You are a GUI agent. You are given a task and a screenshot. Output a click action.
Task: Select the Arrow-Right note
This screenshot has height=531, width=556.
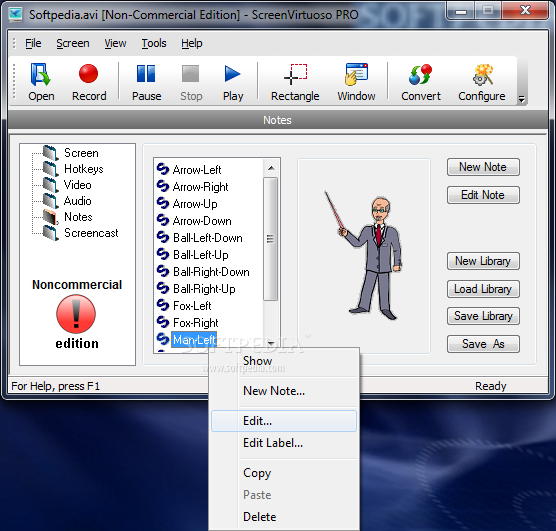coord(200,187)
